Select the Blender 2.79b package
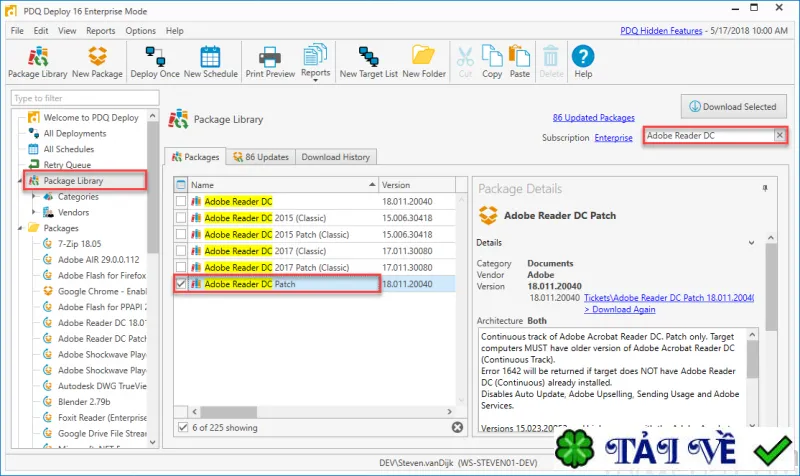 pyautogui.click(x=84, y=402)
